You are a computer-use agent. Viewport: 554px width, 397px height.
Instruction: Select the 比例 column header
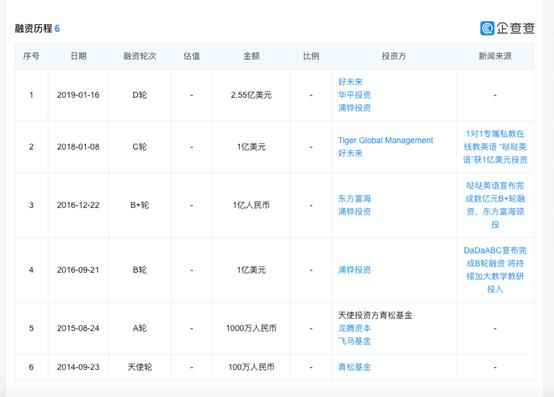coord(311,56)
